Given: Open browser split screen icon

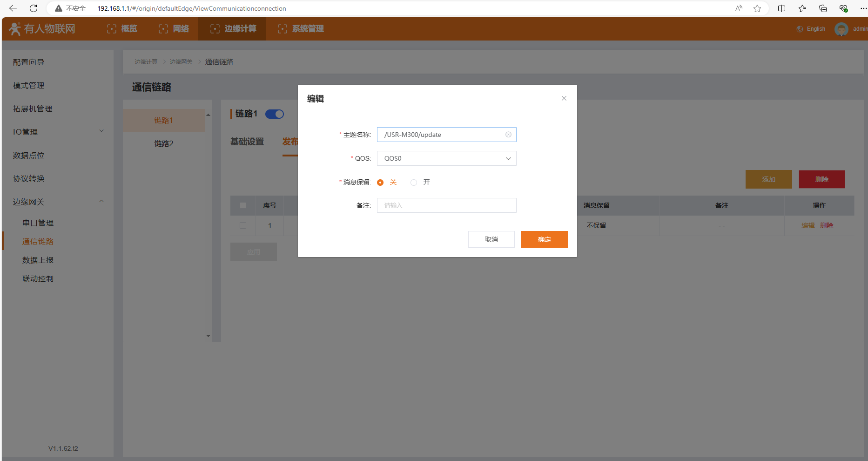Looking at the screenshot, I should coord(781,8).
